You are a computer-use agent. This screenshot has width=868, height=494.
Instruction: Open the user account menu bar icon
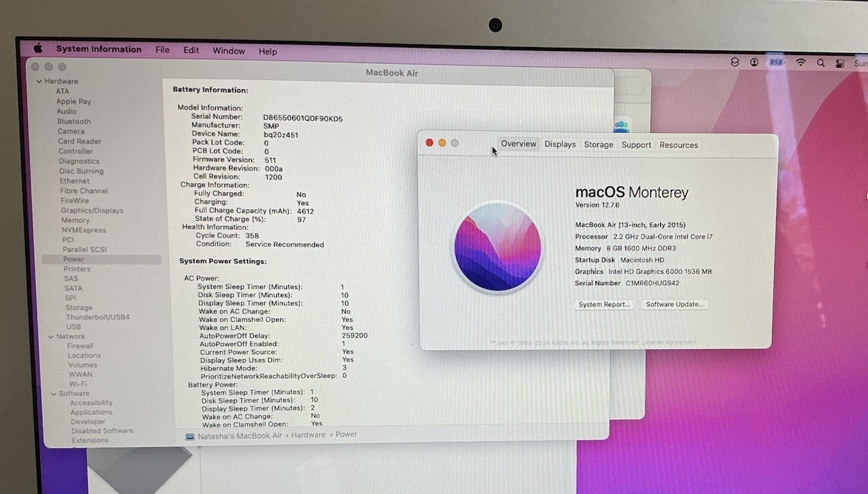click(x=754, y=62)
